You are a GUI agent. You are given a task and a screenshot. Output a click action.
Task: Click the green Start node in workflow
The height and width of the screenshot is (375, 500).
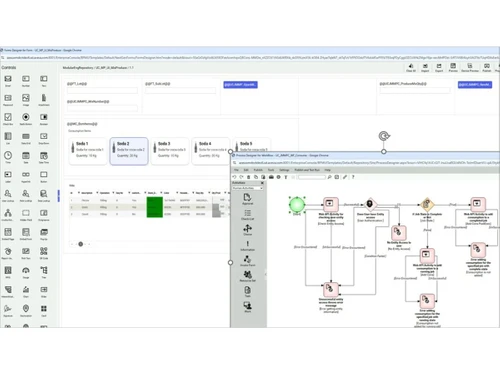(297, 204)
